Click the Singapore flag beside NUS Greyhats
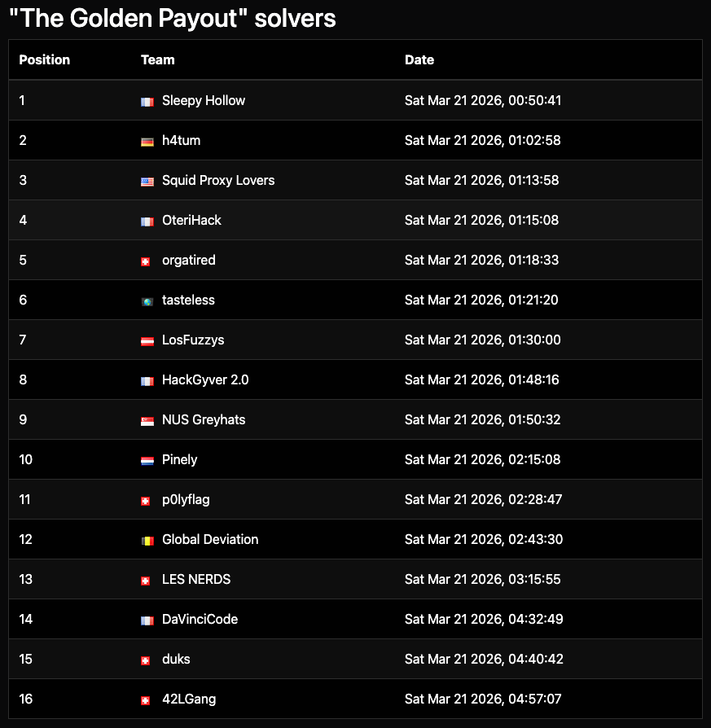Image resolution: width=711 pixels, height=728 pixels. (x=147, y=421)
